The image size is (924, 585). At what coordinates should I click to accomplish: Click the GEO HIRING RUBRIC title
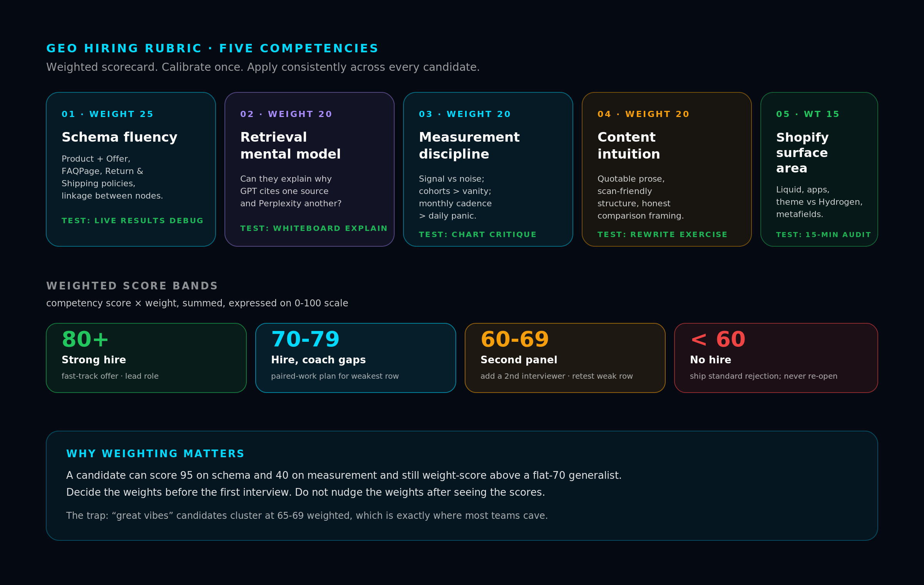coord(212,48)
